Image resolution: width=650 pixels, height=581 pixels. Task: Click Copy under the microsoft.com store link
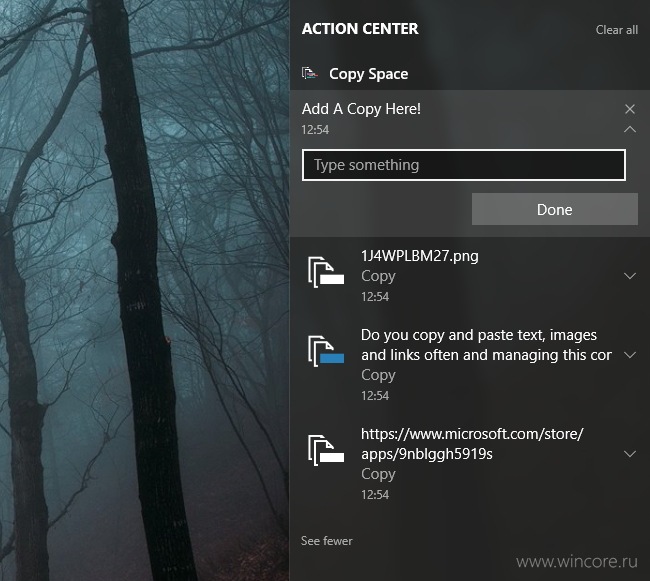(378, 474)
